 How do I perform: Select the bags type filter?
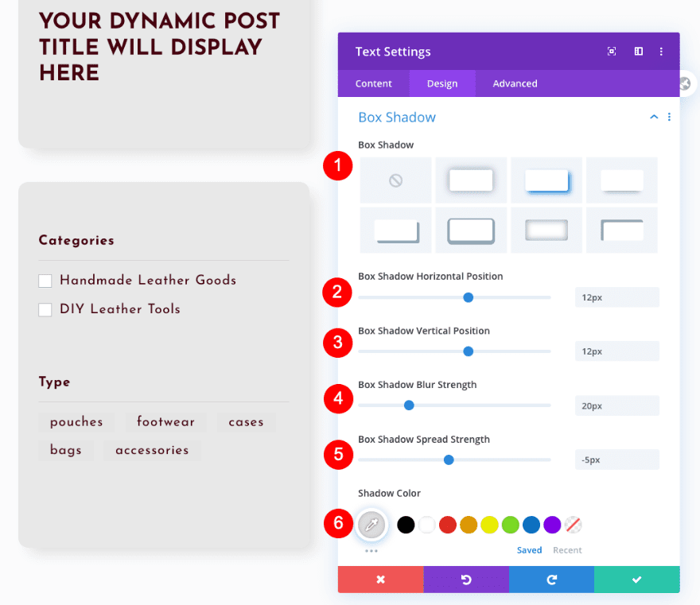tap(66, 450)
